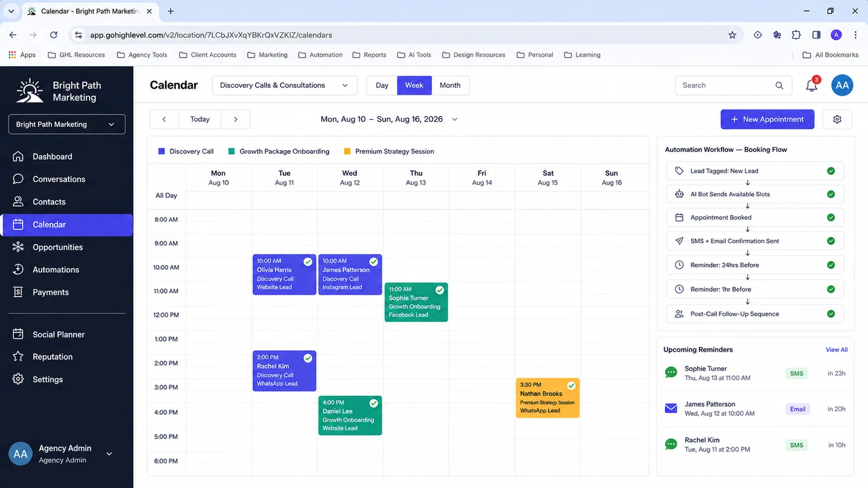Image resolution: width=868 pixels, height=488 pixels.
Task: Open the browser tab search dropdown arrow
Action: (11, 11)
